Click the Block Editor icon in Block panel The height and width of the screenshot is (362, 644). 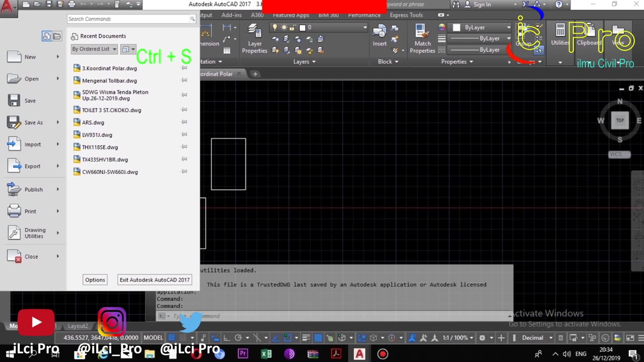(x=394, y=39)
